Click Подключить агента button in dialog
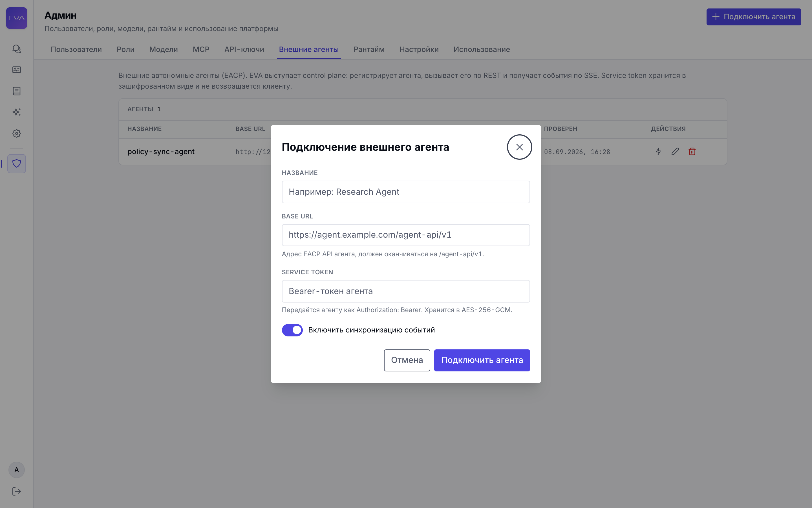The width and height of the screenshot is (812, 508). 482,360
